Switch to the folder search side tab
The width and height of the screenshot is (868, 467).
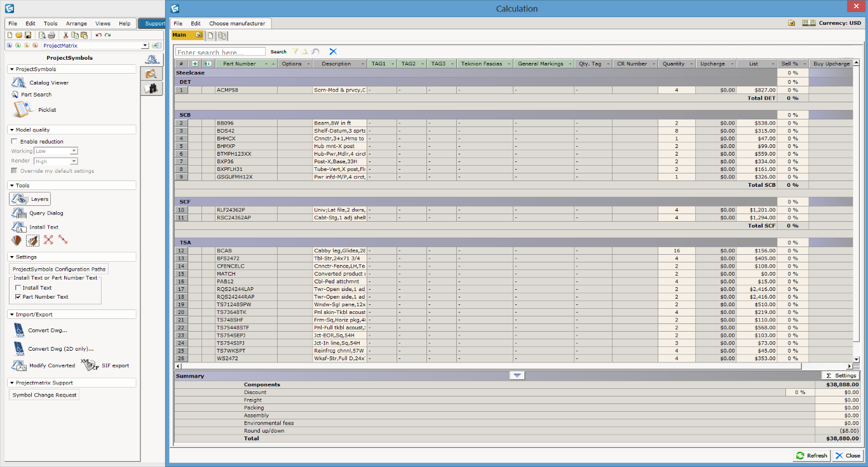click(x=151, y=74)
